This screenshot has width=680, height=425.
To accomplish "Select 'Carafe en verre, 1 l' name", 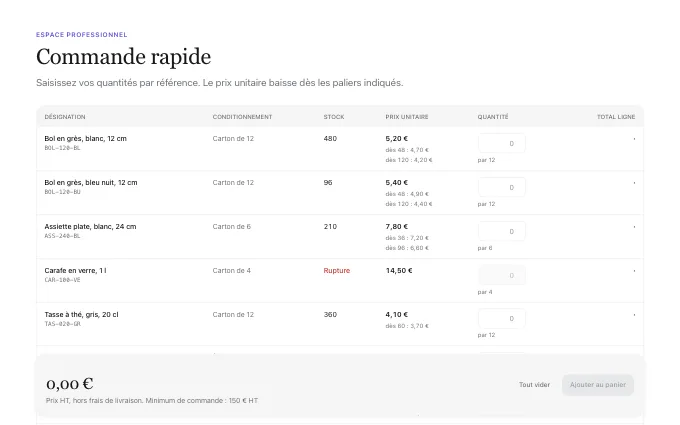I will coord(75,271).
